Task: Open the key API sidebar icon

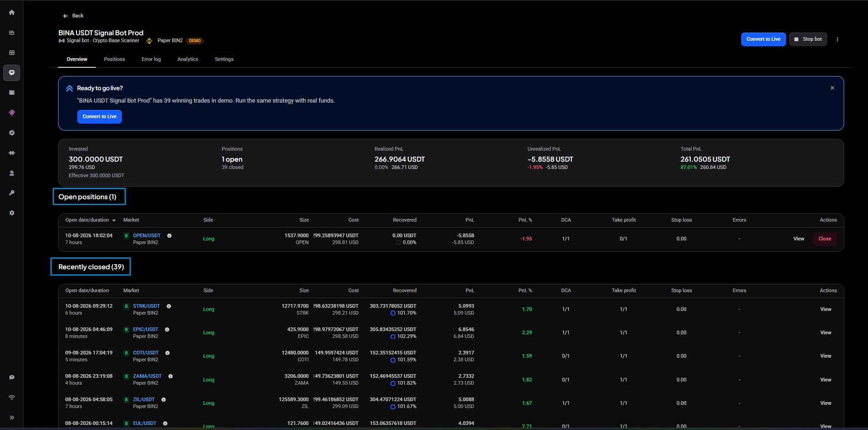Action: pos(12,193)
